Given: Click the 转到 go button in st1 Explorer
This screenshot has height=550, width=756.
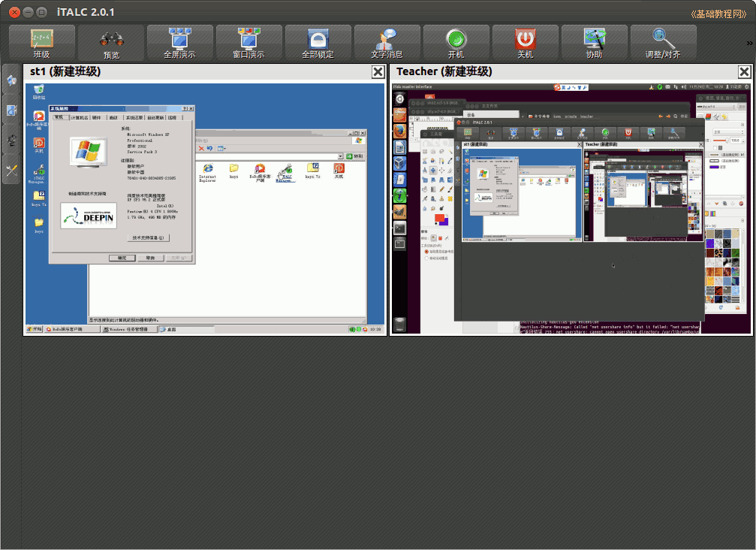Looking at the screenshot, I should coord(355,156).
